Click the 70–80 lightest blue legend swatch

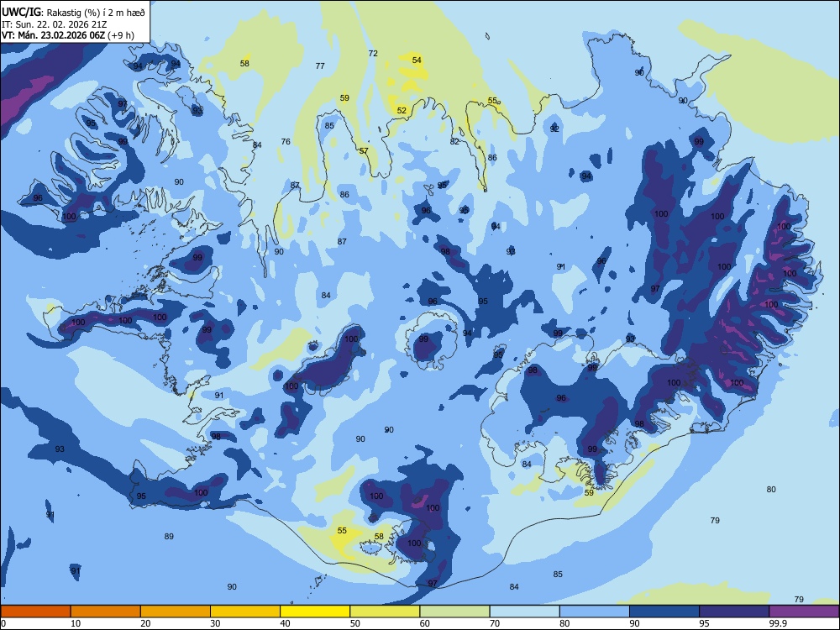tap(525, 612)
